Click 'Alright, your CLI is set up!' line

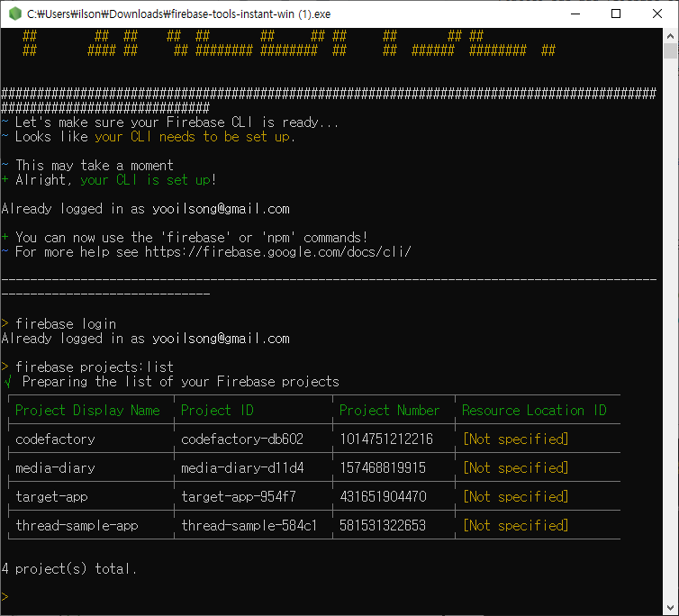(116, 180)
